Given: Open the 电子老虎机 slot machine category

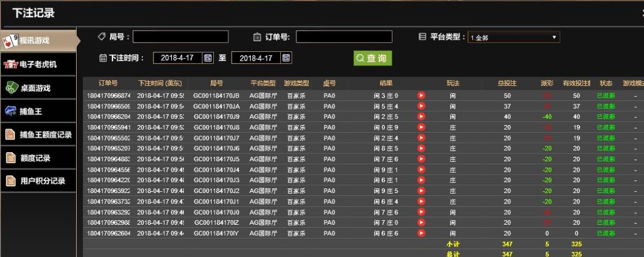Looking at the screenshot, I should pyautogui.click(x=38, y=64).
